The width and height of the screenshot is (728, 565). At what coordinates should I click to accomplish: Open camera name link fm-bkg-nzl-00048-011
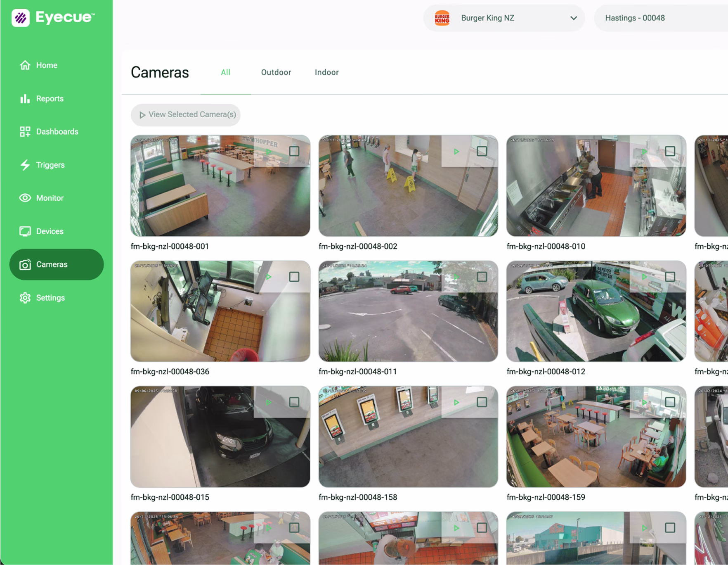tap(357, 372)
